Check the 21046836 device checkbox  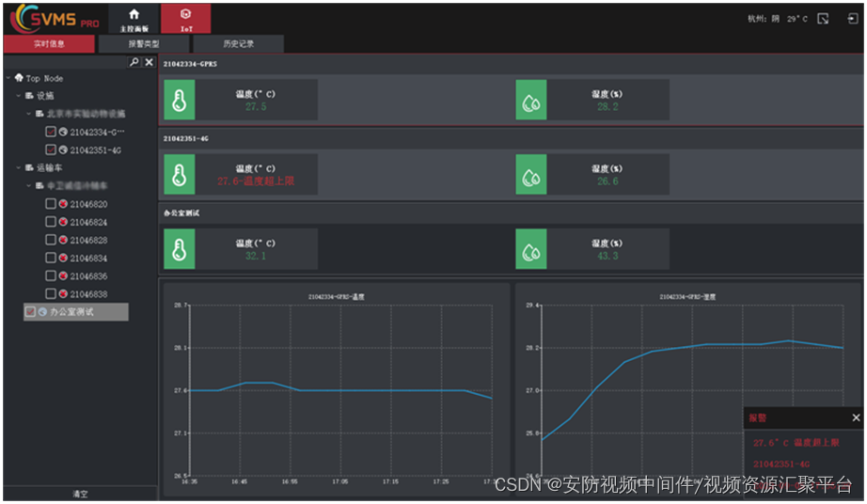[x=51, y=276]
